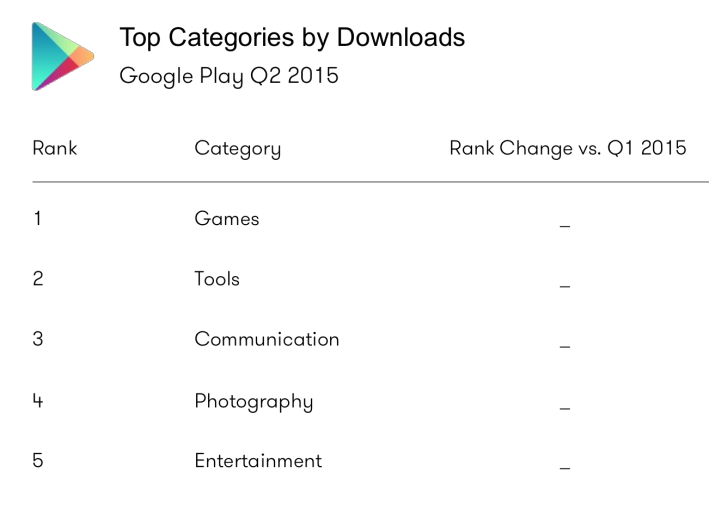Select the Games category entry
The image size is (726, 508).
(x=227, y=219)
